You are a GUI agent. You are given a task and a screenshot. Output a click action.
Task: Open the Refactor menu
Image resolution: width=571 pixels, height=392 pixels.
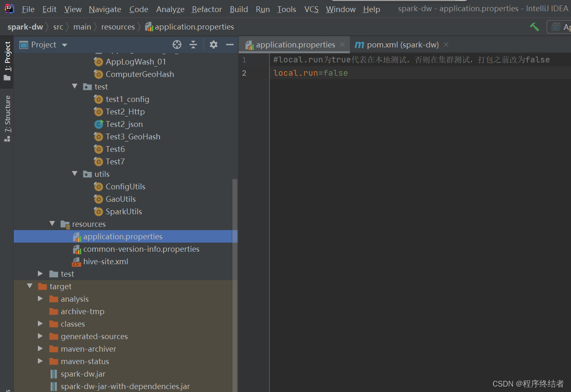[207, 9]
